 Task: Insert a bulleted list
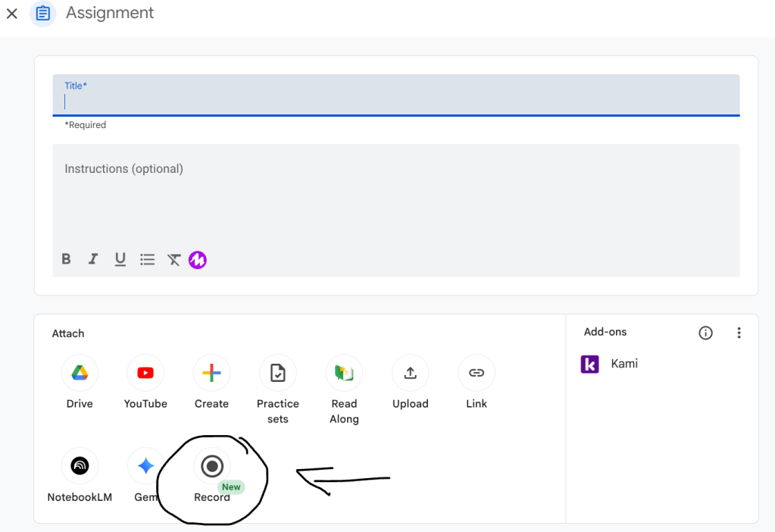coord(147,259)
